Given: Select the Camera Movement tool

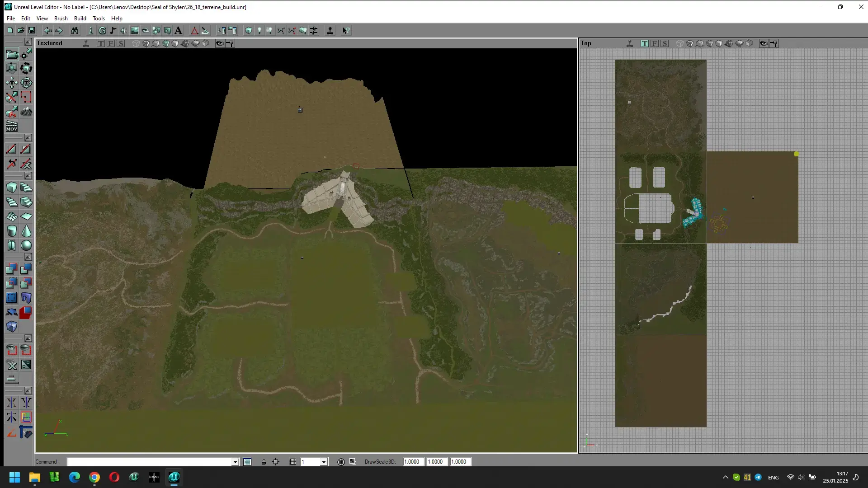Looking at the screenshot, I should [12, 54].
